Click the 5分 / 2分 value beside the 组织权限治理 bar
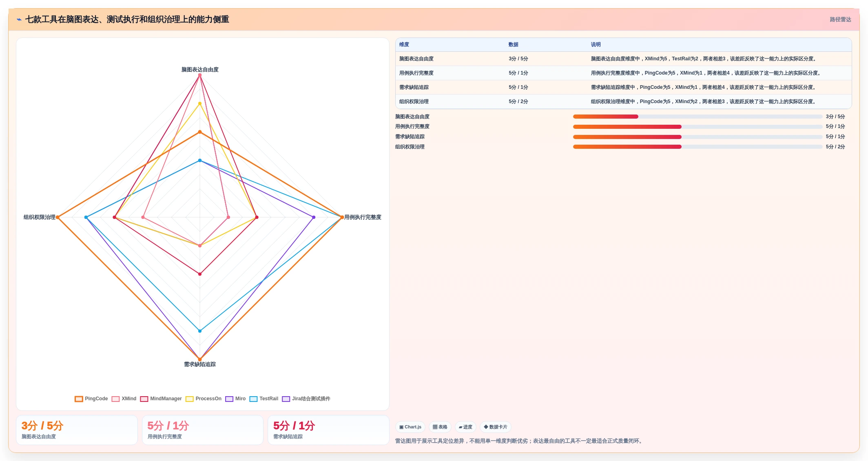This screenshot has width=868, height=461. (x=835, y=147)
